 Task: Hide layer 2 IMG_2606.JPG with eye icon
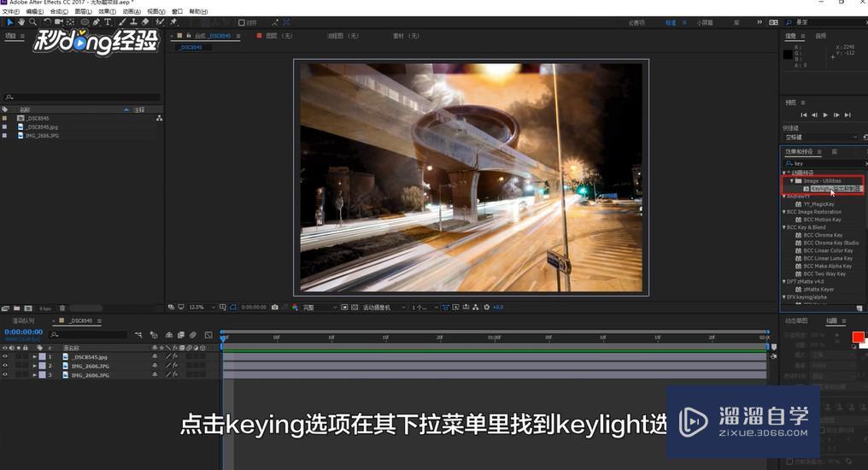(5, 366)
